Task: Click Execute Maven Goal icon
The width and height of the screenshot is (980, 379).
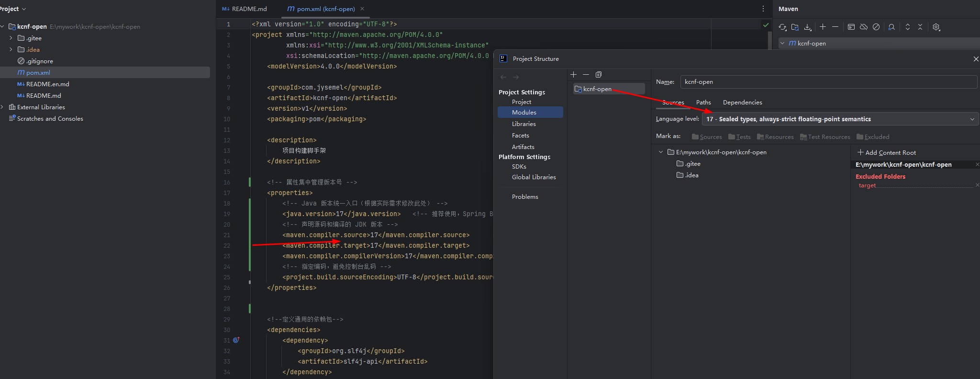Action: 851,27
